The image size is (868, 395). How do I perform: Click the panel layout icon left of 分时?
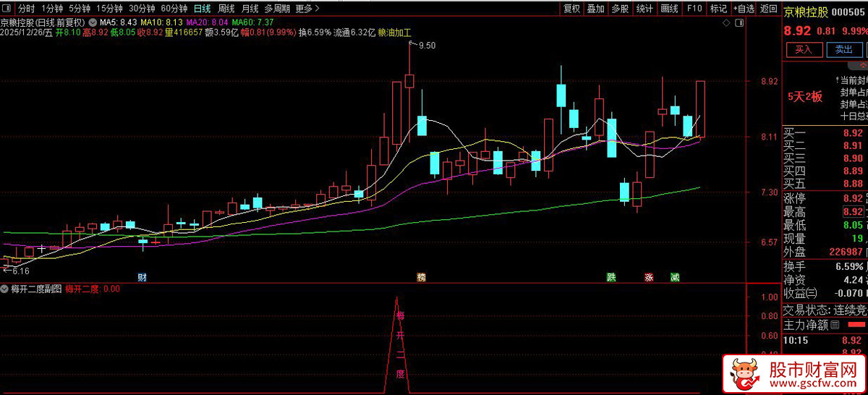tap(7, 9)
